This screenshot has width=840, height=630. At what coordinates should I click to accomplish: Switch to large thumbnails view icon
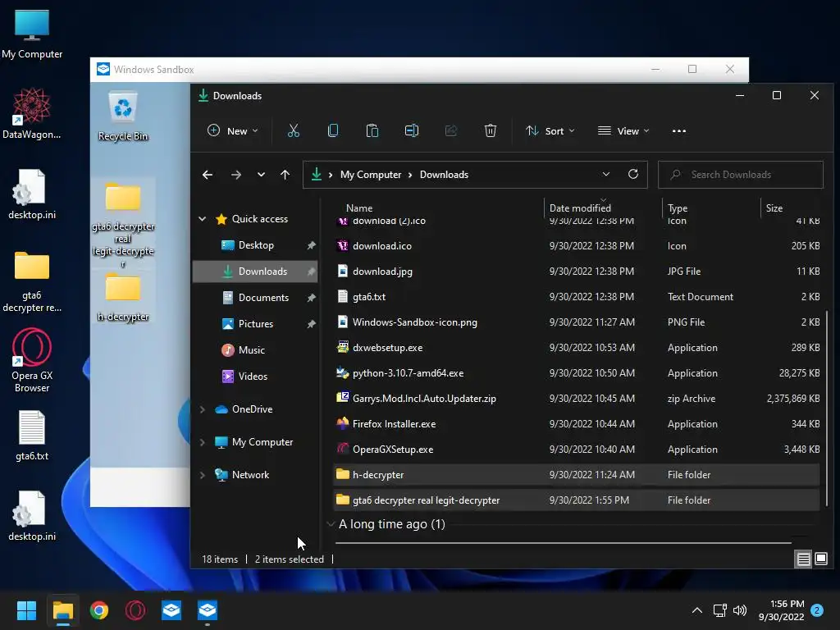pyautogui.click(x=820, y=559)
